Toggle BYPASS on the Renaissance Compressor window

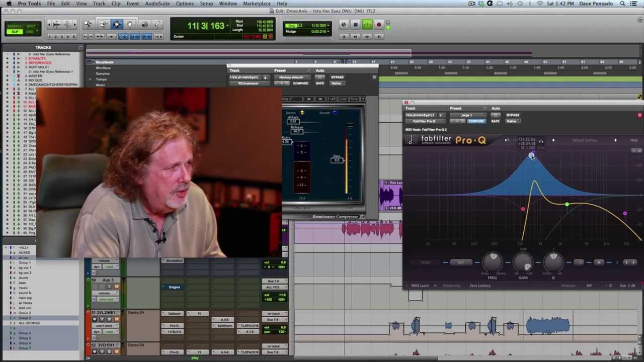[337, 77]
